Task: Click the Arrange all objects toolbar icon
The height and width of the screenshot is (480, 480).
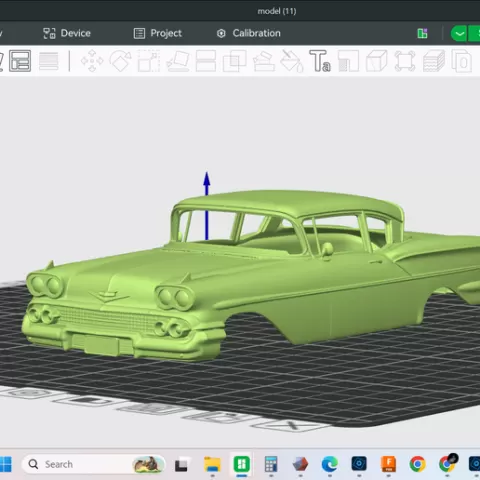Action: point(20,61)
